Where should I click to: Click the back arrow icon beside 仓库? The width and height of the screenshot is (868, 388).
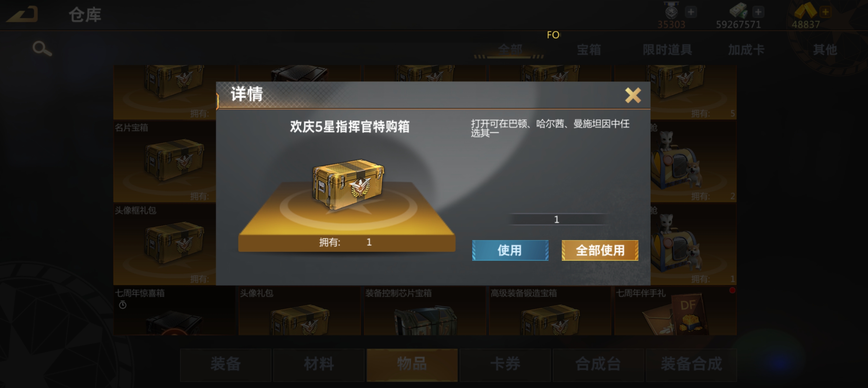[x=22, y=15]
